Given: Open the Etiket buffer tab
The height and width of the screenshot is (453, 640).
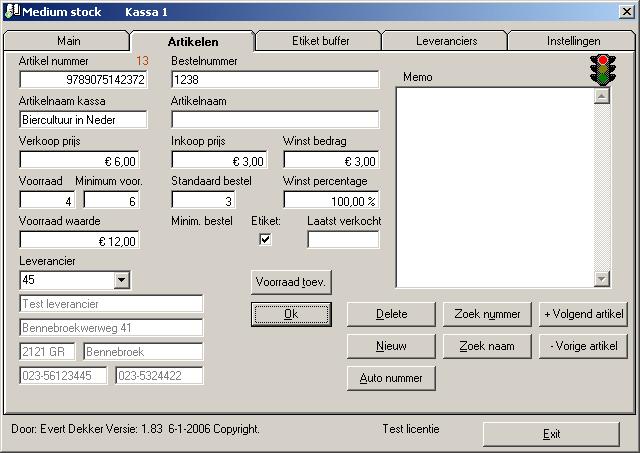Looking at the screenshot, I should tap(320, 41).
